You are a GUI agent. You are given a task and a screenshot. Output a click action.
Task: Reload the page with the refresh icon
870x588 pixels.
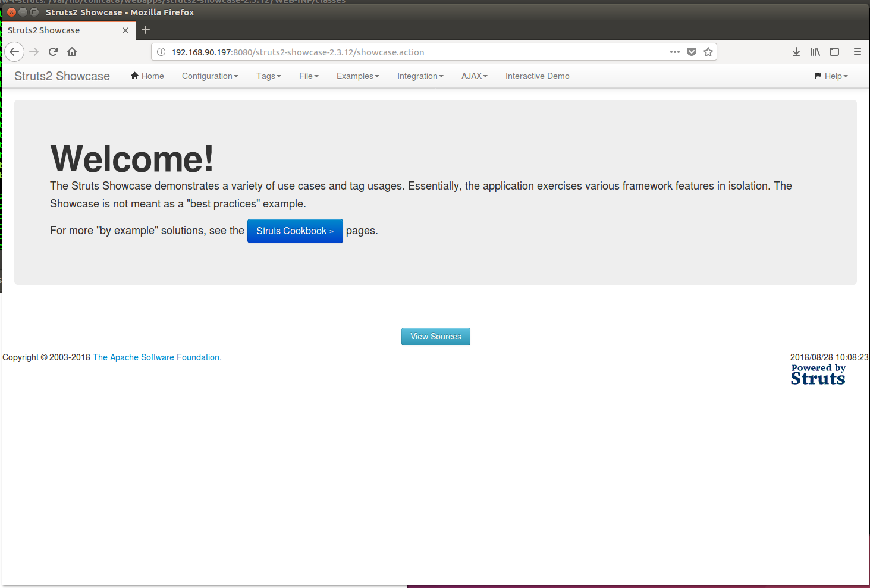click(x=53, y=52)
